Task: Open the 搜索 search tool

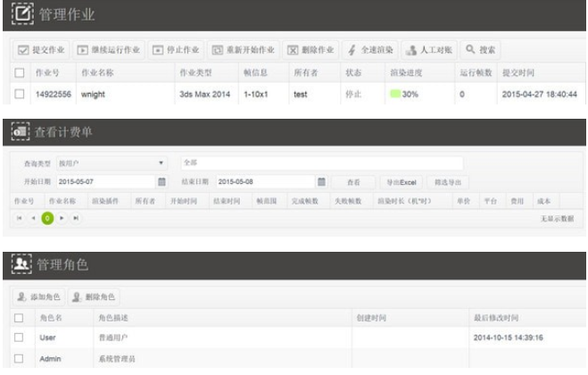Action: [x=481, y=50]
